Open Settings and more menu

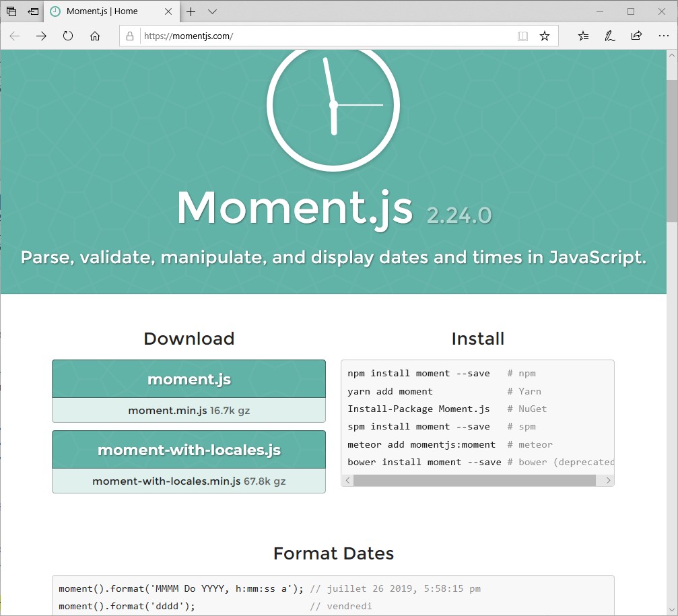tap(664, 36)
